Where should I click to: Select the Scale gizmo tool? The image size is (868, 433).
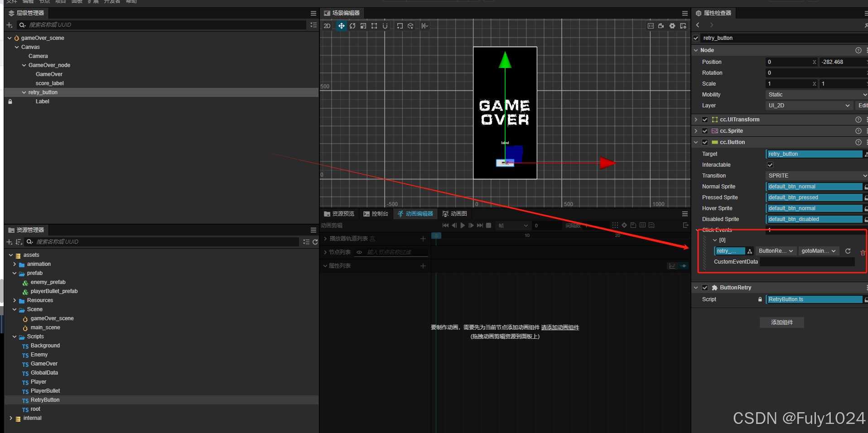point(363,26)
